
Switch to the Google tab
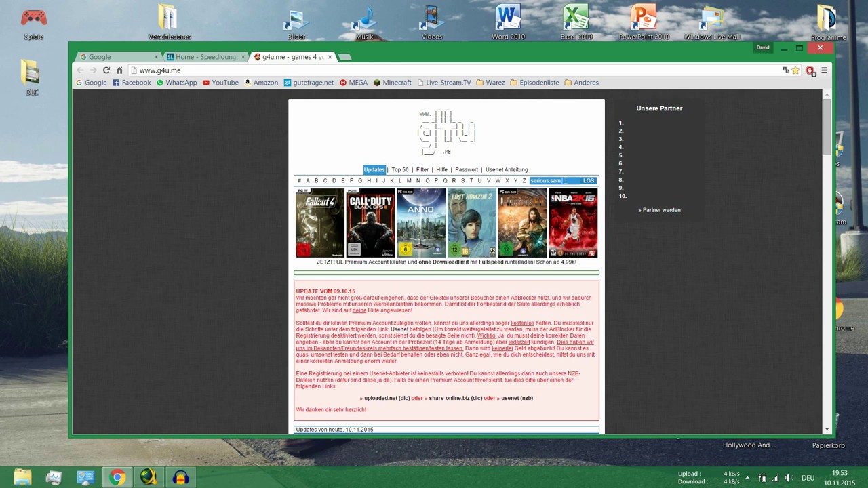coord(118,57)
